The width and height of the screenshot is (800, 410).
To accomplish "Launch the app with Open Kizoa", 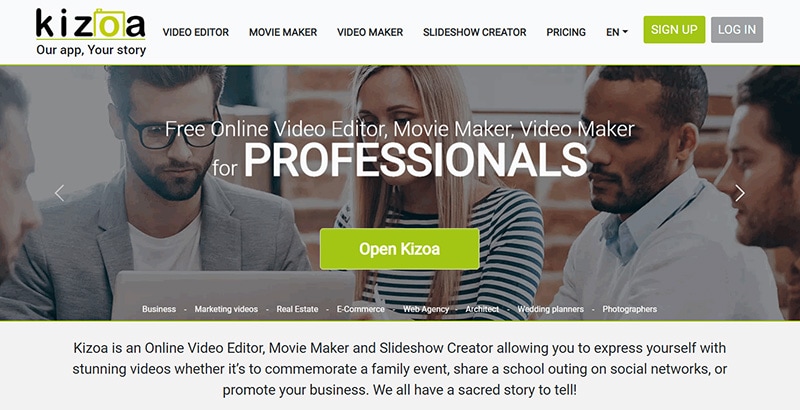I will coord(399,249).
